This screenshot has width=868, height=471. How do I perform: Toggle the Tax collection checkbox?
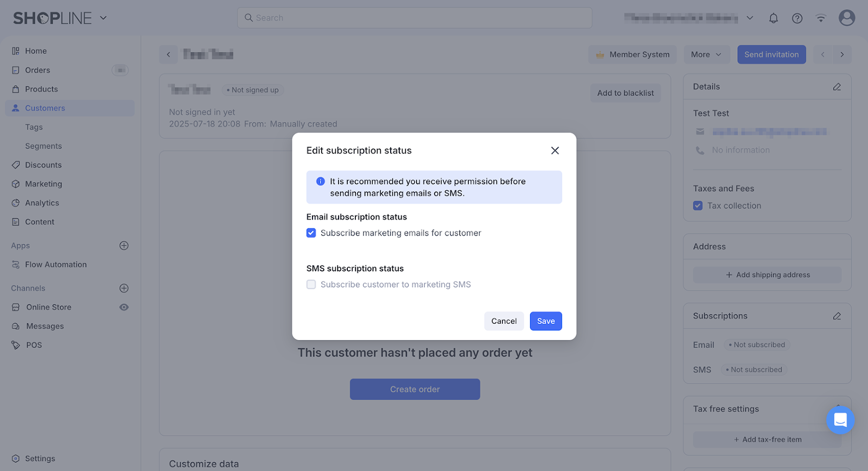[698, 206]
